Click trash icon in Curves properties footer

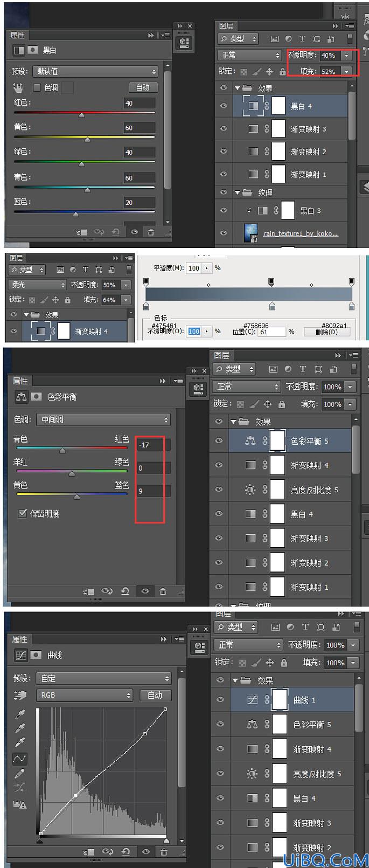tap(164, 852)
